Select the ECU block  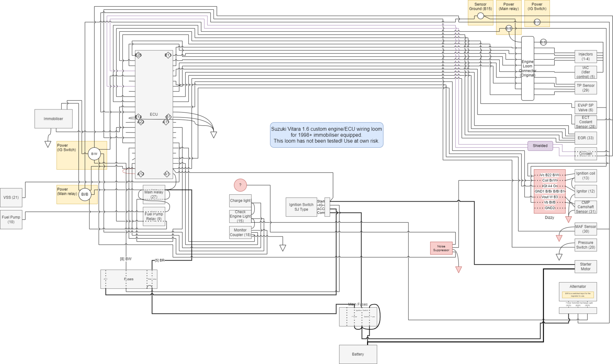click(x=154, y=114)
